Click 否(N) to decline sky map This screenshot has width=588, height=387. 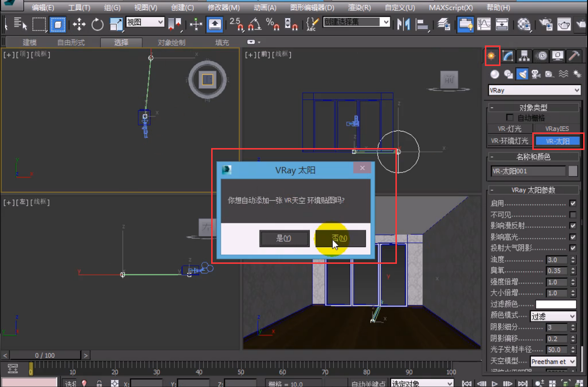(x=340, y=238)
